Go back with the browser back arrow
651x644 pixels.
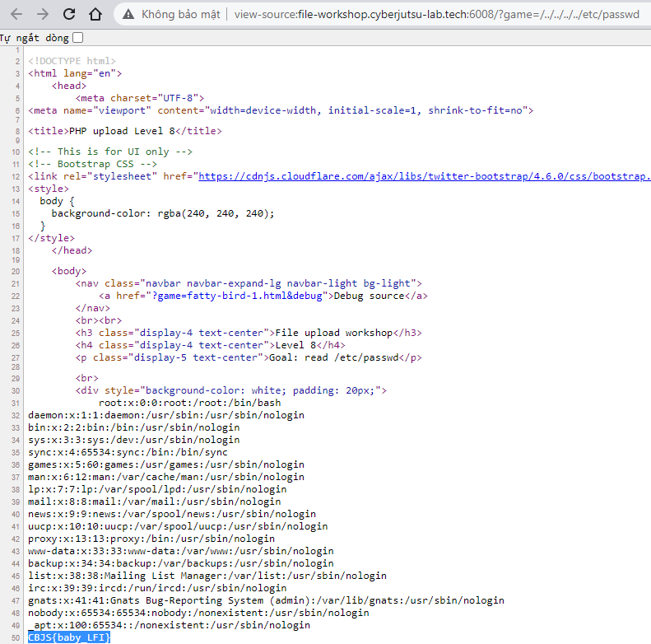coord(16,14)
